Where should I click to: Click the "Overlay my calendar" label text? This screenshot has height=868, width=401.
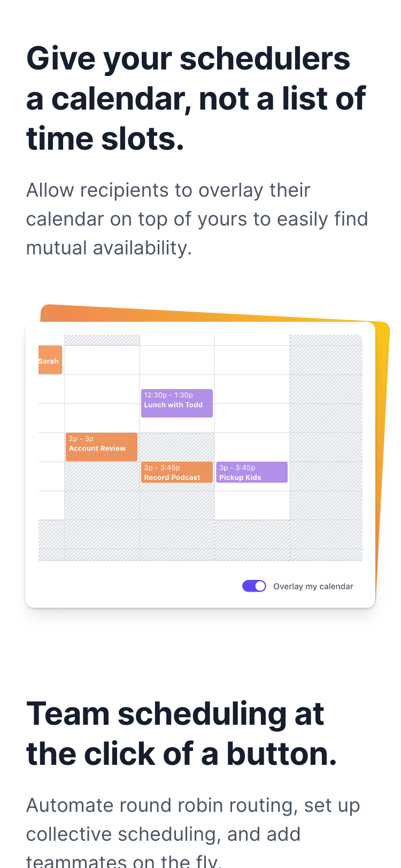pos(313,586)
